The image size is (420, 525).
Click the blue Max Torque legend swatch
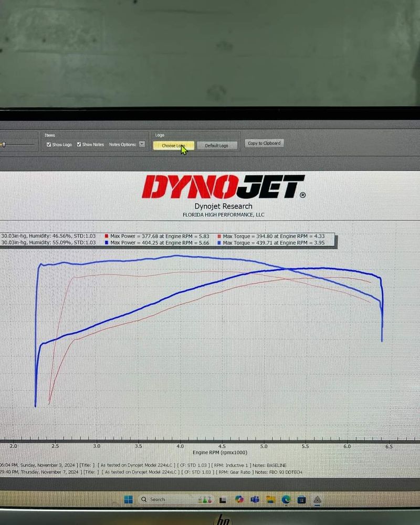(x=219, y=243)
